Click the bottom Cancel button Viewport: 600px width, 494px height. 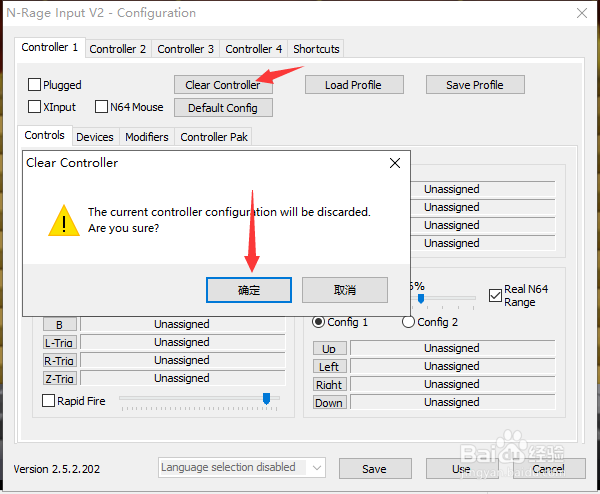click(549, 469)
